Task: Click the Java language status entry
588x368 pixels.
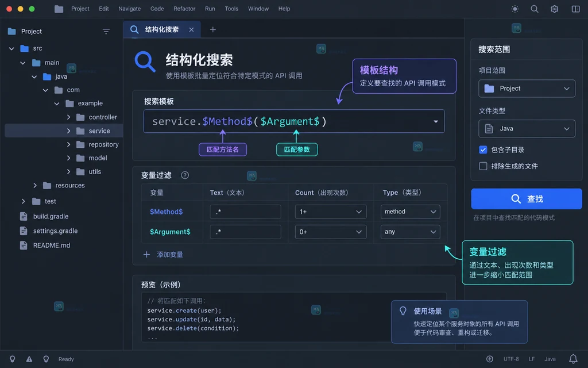Action: [550, 359]
